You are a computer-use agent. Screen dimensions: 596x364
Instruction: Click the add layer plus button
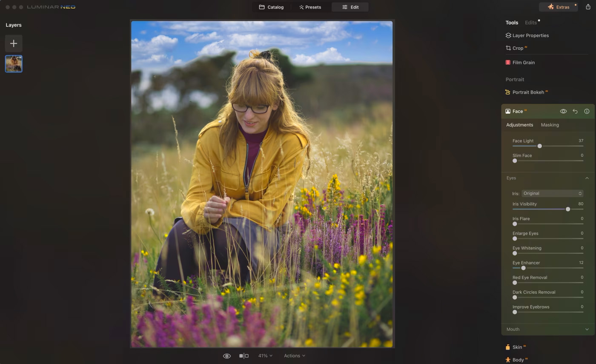click(14, 43)
